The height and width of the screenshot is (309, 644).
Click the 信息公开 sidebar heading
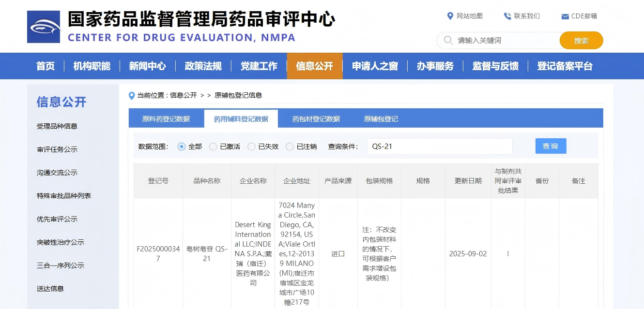[61, 102]
